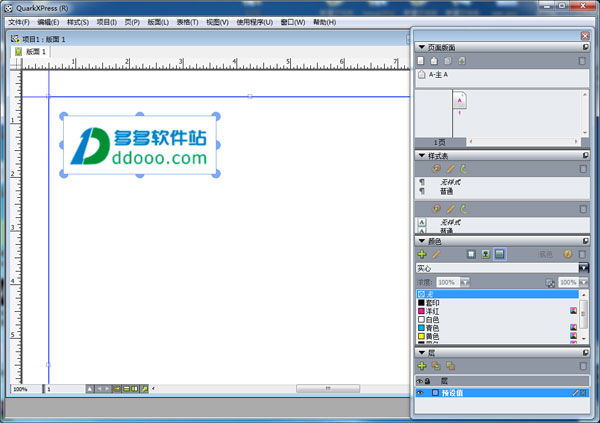Open the 版面(L) menu
600x423 pixels.
tap(158, 22)
